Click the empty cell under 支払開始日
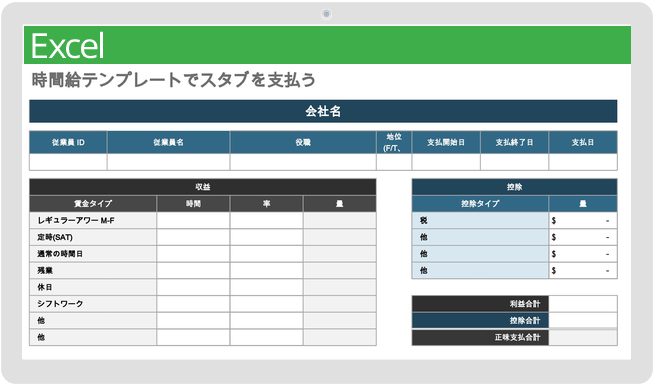The height and width of the screenshot is (385, 654). tap(446, 162)
